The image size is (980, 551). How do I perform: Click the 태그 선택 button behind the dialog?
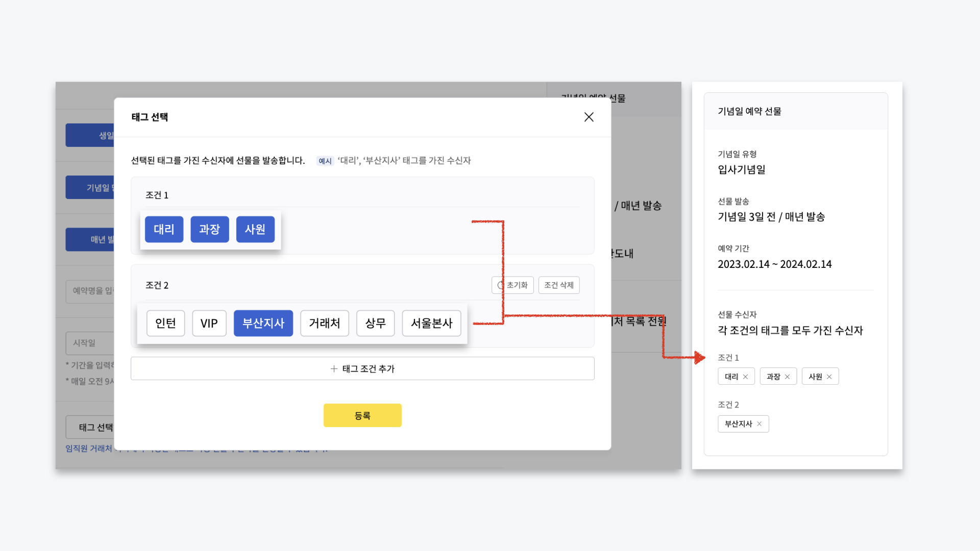91,427
